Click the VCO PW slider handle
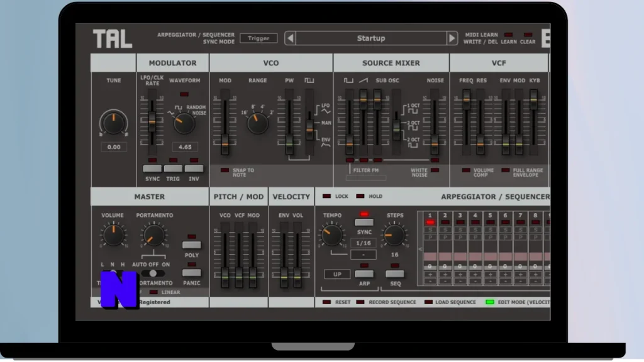Image resolution: width=644 pixels, height=362 pixels. point(289,144)
